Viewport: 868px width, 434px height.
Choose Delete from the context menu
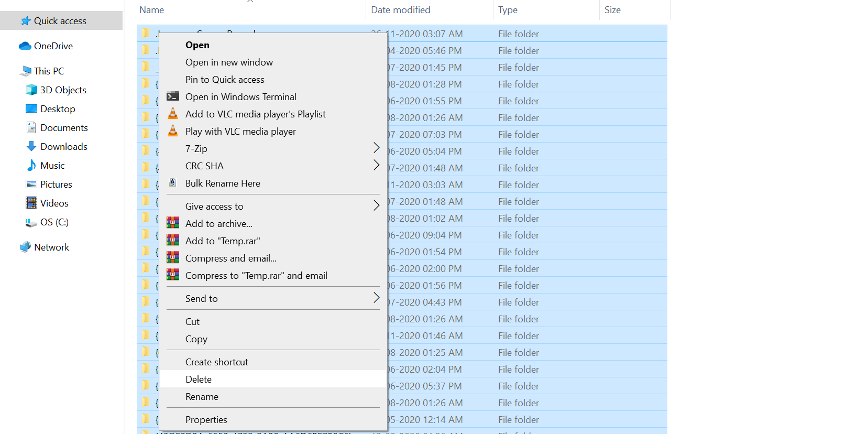[199, 379]
